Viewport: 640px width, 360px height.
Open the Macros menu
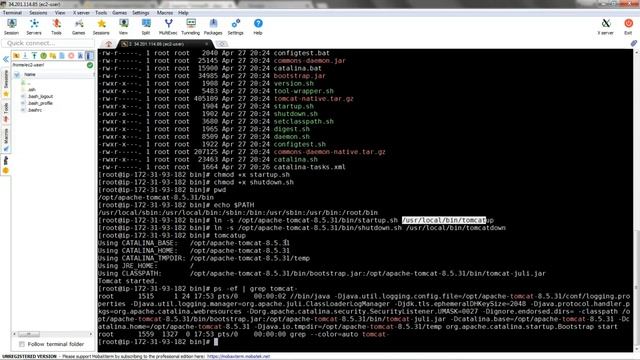pyautogui.click(x=165, y=13)
